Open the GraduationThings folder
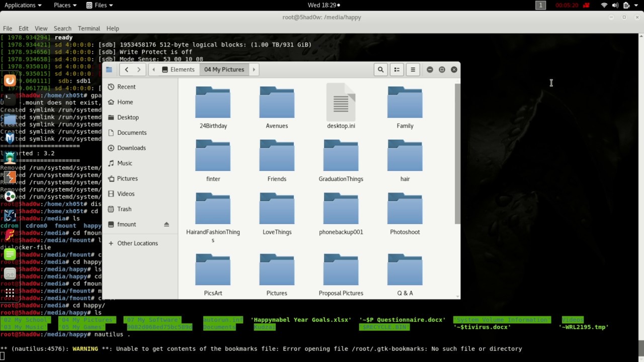644x362 pixels. pos(341,161)
